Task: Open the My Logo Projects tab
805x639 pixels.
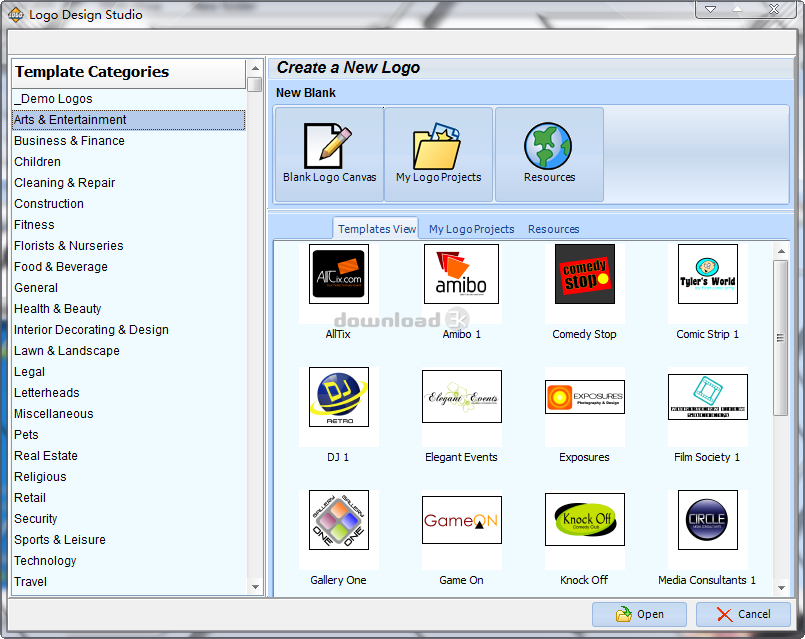Action: pyautogui.click(x=471, y=229)
